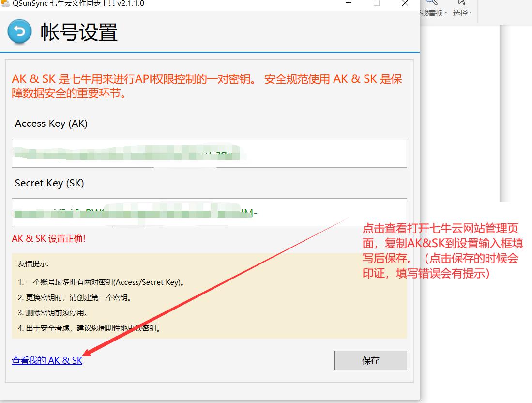Minimize the QSunSync window
This screenshot has width=532, height=403.
pyautogui.click(x=349, y=3)
